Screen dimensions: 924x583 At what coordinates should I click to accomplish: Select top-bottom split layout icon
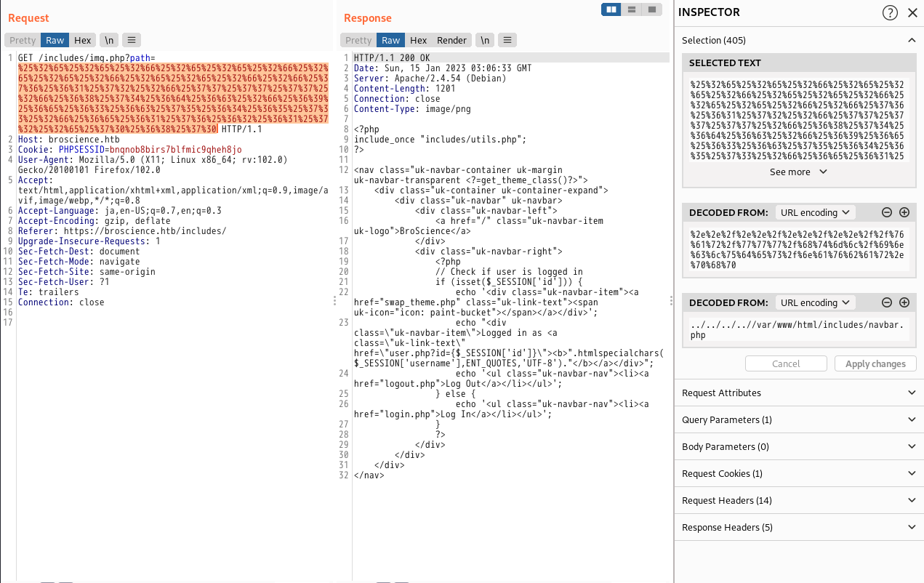click(x=632, y=9)
